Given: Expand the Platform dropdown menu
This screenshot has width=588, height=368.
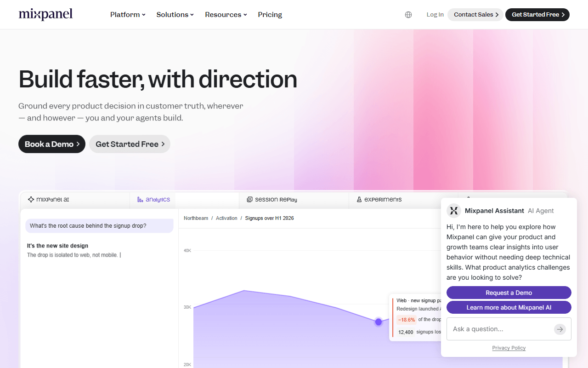Looking at the screenshot, I should coord(128,15).
